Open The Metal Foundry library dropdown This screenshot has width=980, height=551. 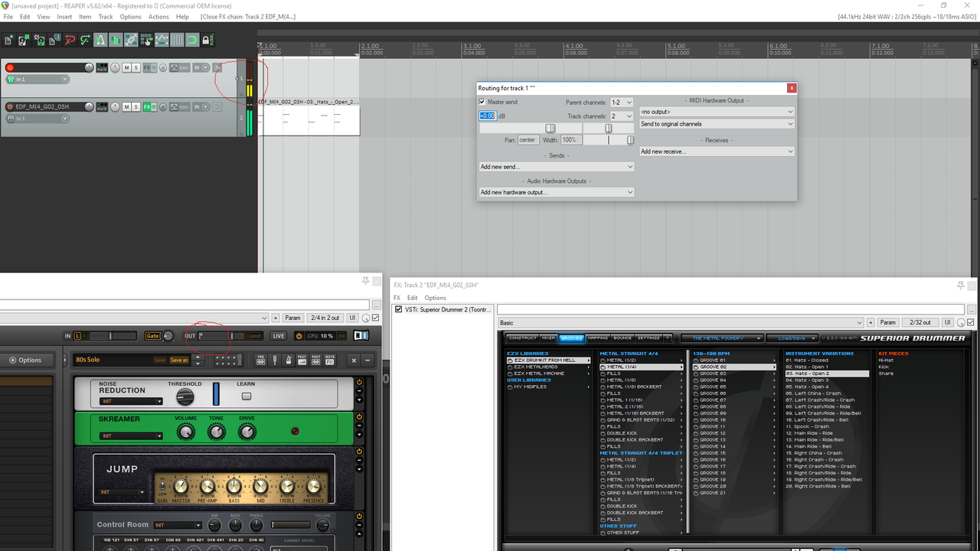[724, 337]
